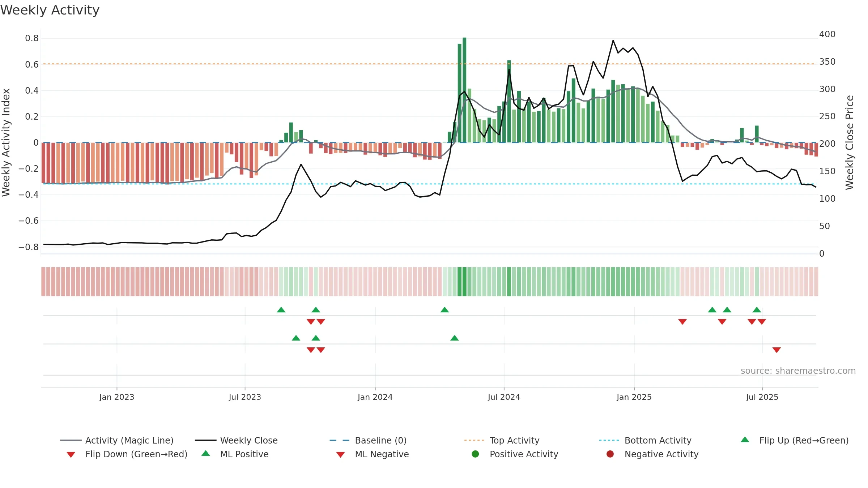The width and height of the screenshot is (868, 488).
Task: Toggle the Activity (Magic Line) legend entry
Action: click(117, 440)
